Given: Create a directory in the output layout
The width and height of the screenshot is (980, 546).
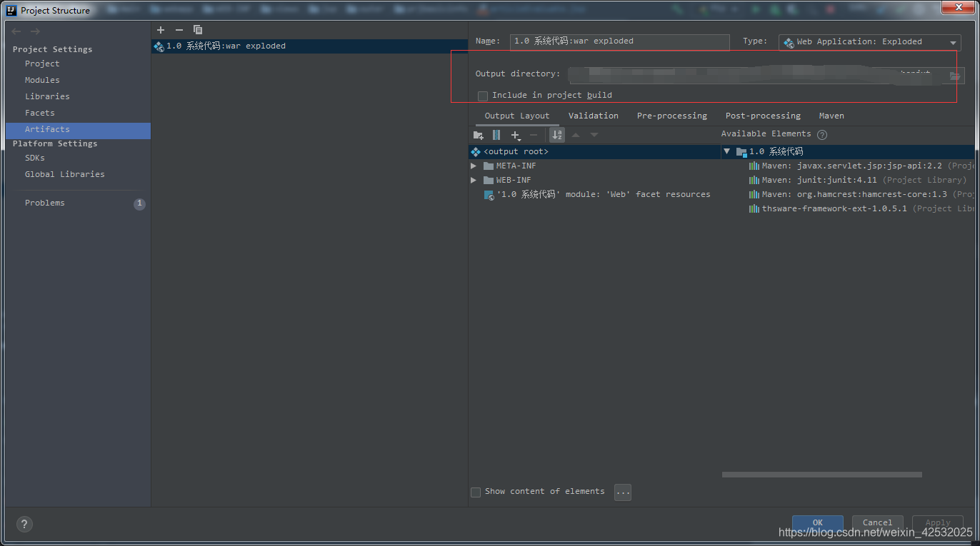Looking at the screenshot, I should (x=479, y=135).
